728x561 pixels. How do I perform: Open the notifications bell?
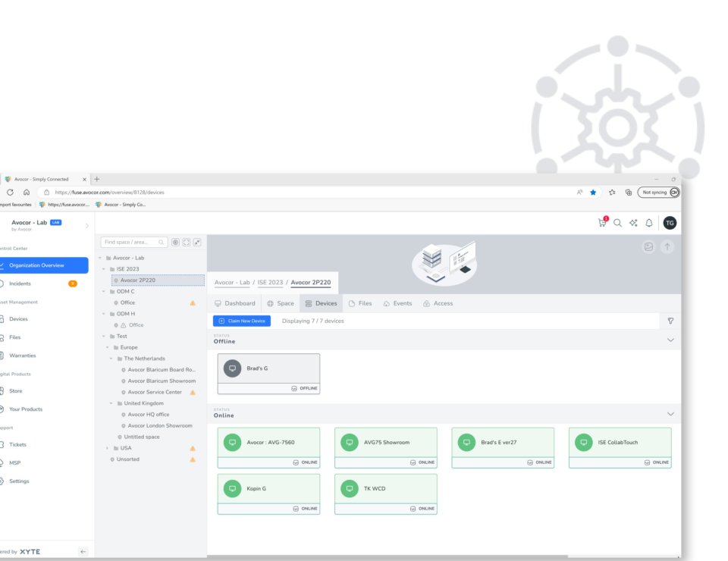pyautogui.click(x=648, y=222)
